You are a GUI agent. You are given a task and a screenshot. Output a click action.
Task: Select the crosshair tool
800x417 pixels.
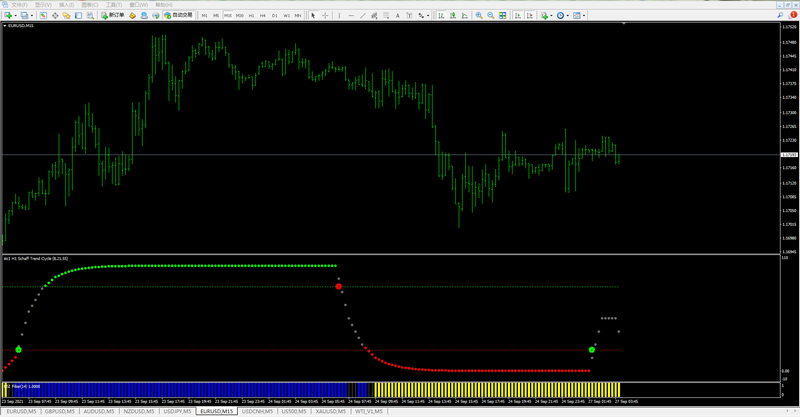click(x=325, y=16)
